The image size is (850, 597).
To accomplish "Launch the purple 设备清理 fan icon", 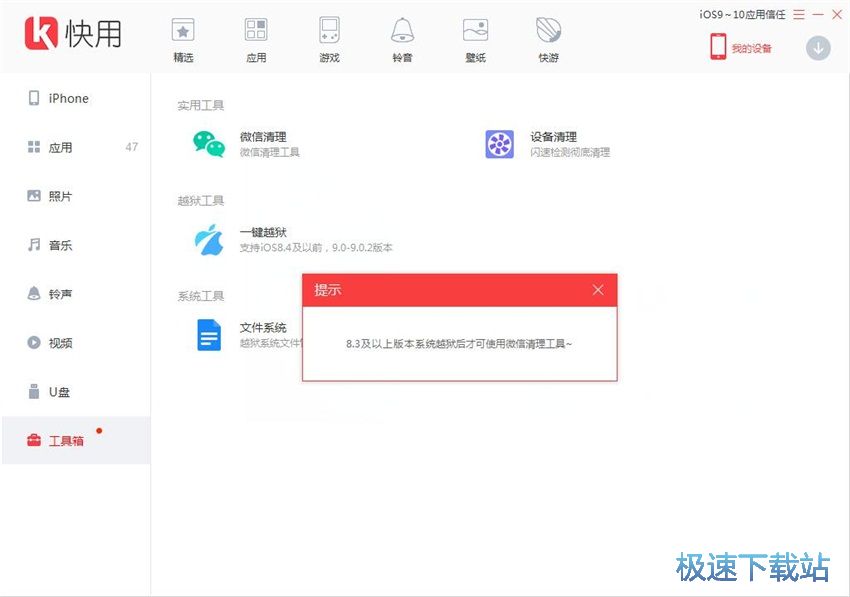I will point(499,144).
